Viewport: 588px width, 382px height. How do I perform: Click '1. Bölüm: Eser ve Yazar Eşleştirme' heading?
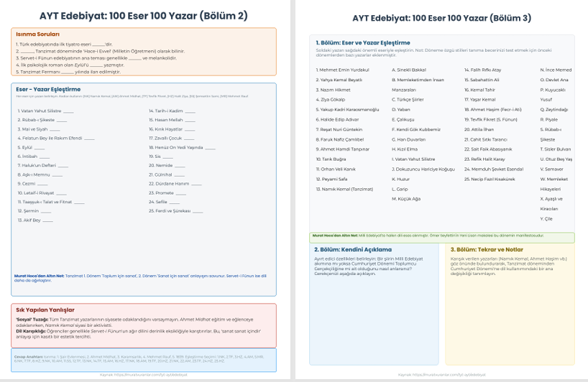(x=363, y=42)
